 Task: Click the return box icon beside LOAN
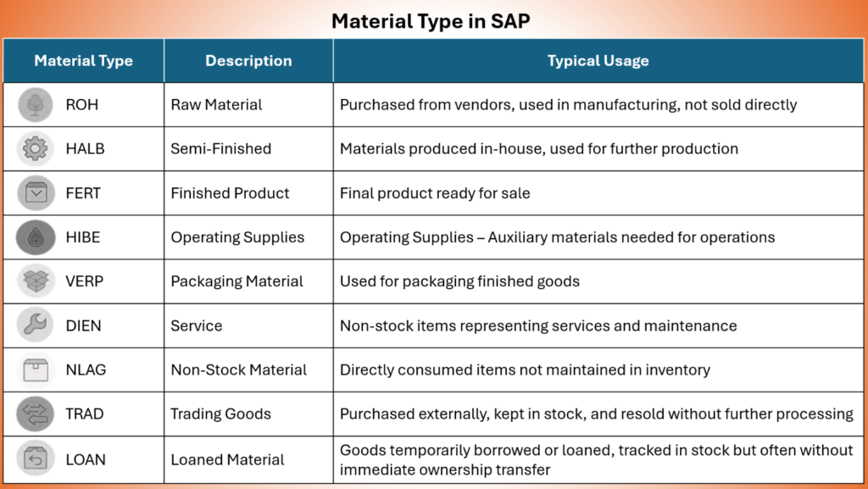36,458
